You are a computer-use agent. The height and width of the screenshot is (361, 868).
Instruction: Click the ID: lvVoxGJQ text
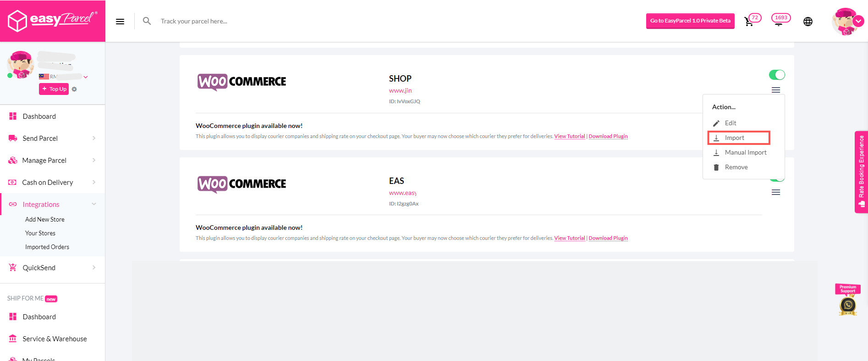tap(405, 101)
